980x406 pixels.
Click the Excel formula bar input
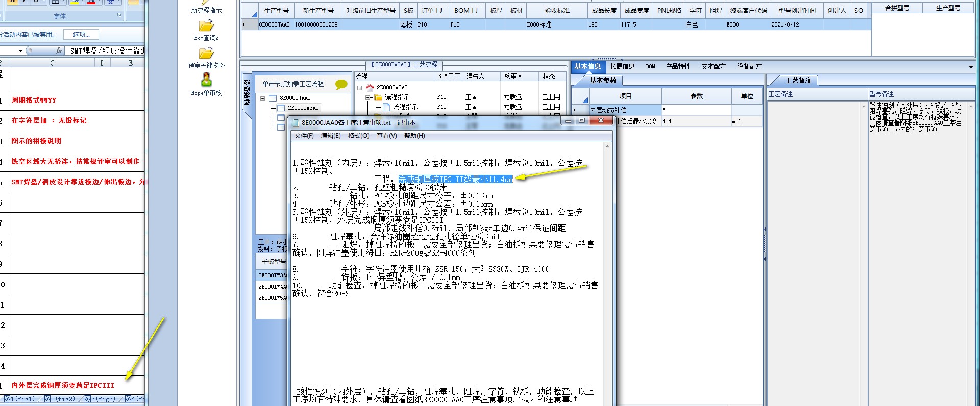pyautogui.click(x=106, y=51)
